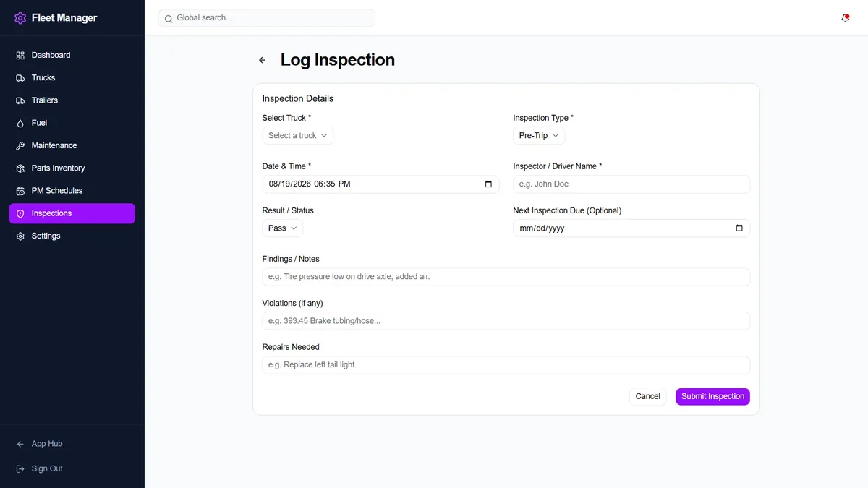
Task: Click the Fleet Manager title
Action: tap(64, 18)
